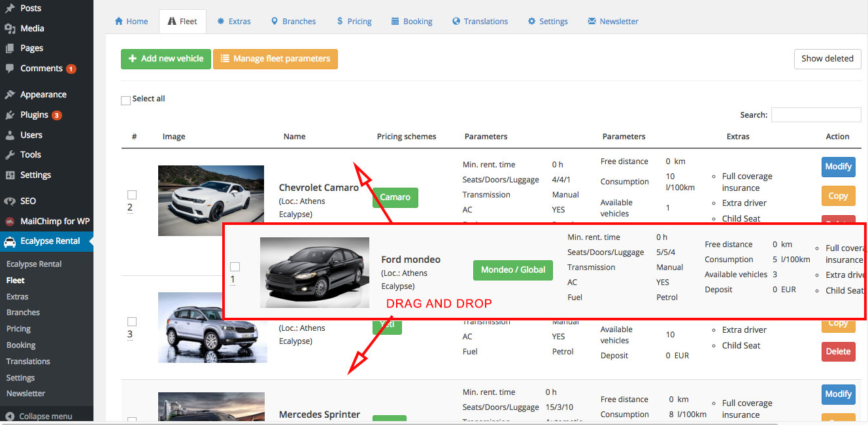Screen dimensions: 868x425
Task: Check the row 3 vehicle checkbox
Action: (132, 322)
